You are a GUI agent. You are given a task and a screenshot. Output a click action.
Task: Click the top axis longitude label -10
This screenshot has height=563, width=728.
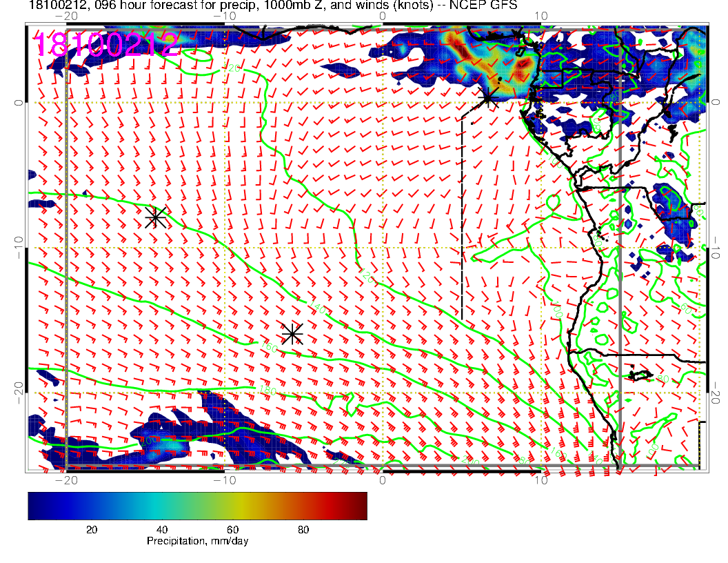[225, 16]
